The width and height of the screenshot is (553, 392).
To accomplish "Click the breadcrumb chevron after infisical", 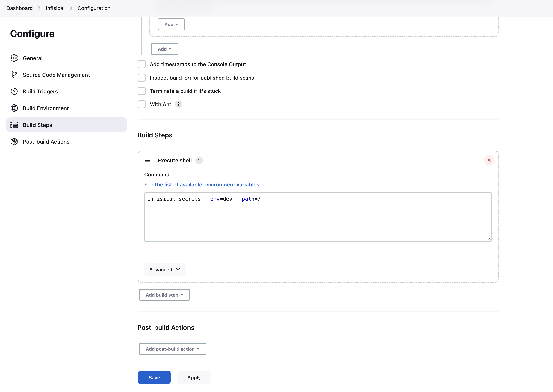I will [x=71, y=8].
